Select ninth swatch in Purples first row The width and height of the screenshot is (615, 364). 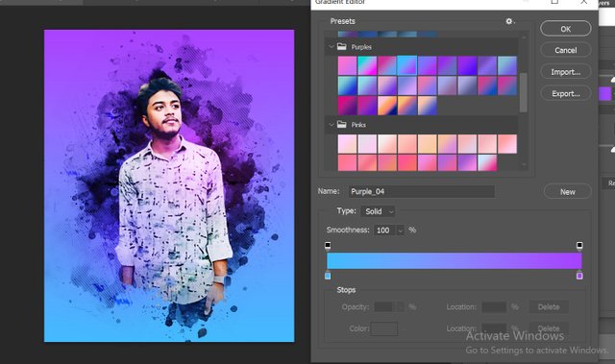point(507,65)
